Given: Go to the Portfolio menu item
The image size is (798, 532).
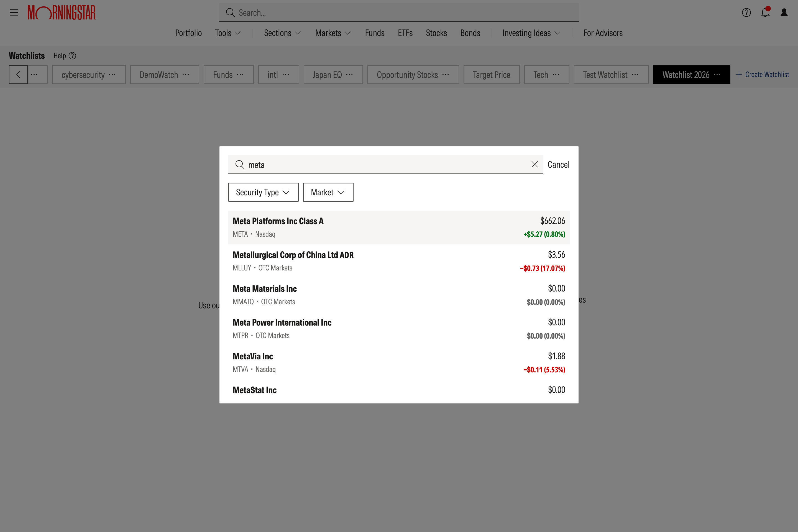Looking at the screenshot, I should [x=189, y=33].
